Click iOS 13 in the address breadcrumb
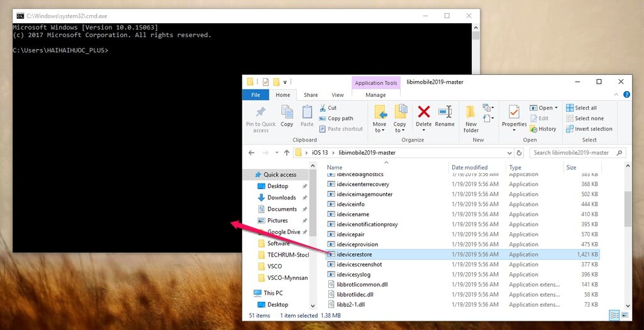644x330 pixels. (x=320, y=153)
